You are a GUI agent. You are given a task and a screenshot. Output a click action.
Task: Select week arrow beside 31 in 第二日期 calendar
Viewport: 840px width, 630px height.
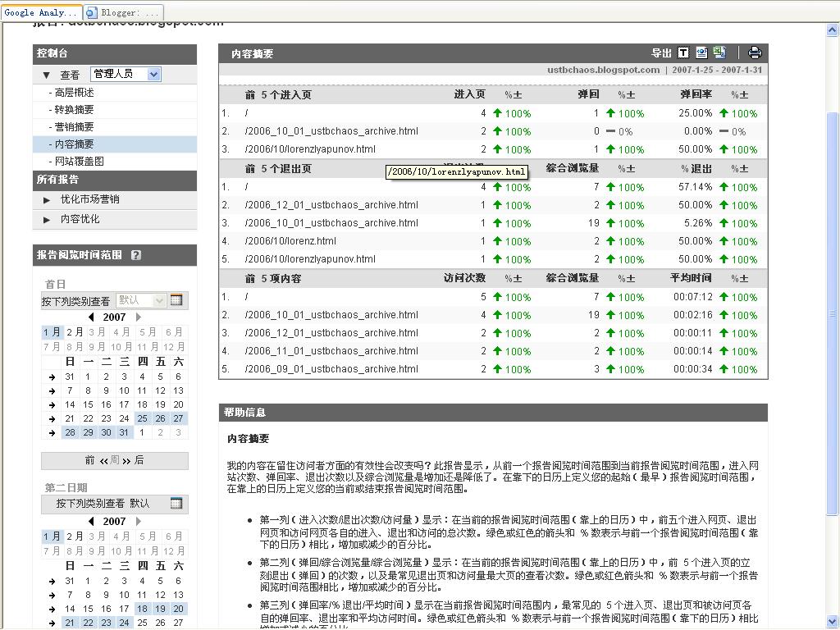tap(52, 582)
